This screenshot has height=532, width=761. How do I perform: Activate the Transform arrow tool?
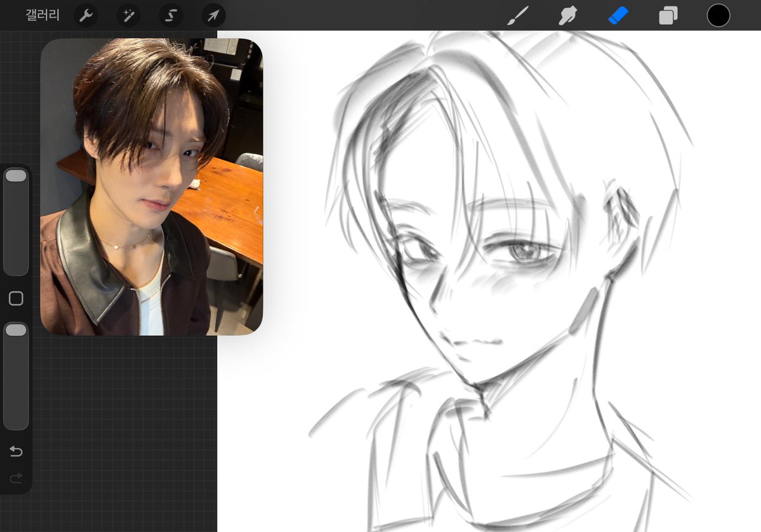click(x=213, y=15)
